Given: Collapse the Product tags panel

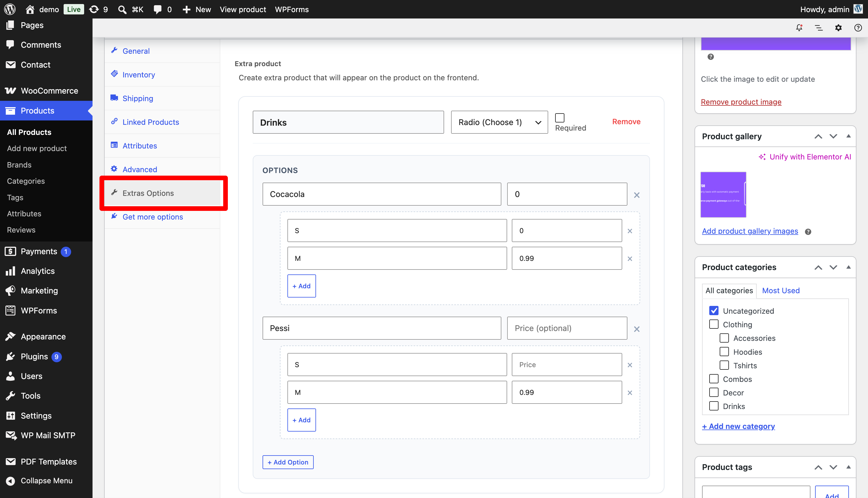Looking at the screenshot, I should 848,467.
